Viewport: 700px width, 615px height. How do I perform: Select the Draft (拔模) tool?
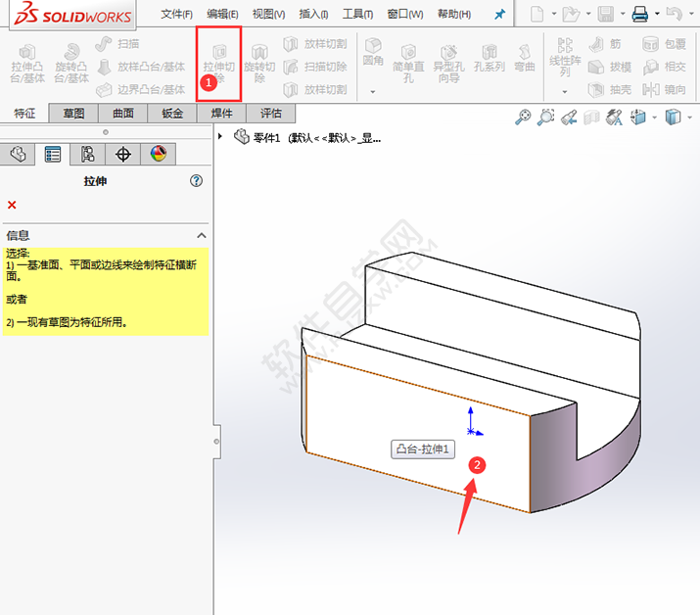pyautogui.click(x=610, y=67)
